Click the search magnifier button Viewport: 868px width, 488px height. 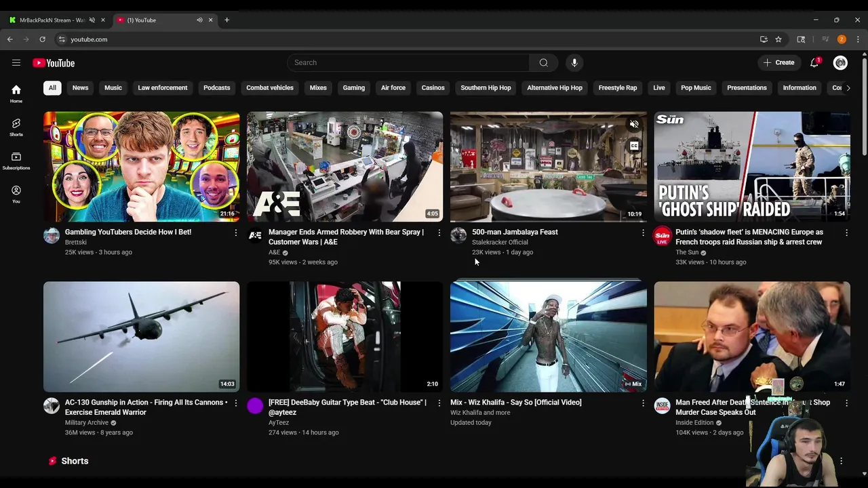[x=543, y=62]
